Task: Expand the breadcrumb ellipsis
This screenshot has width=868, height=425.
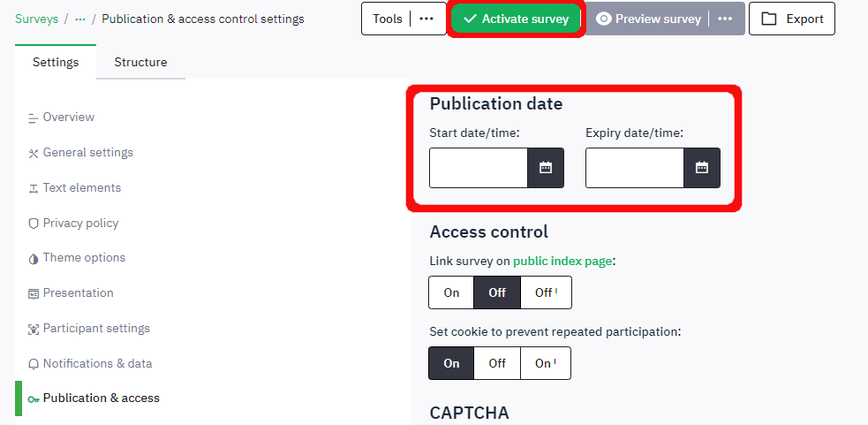Action: click(80, 19)
